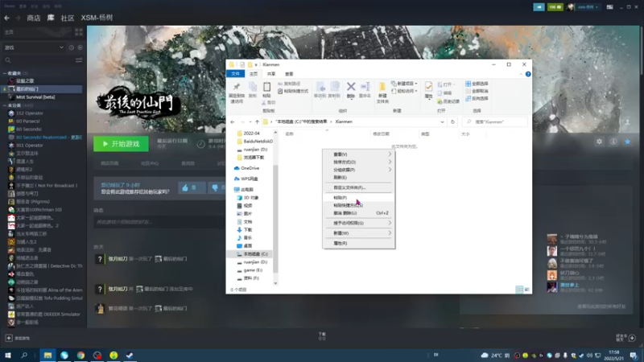This screenshot has width=644, height=362.
Task: Open New item (新建项目) dropdown in ribbon
Action: tap(404, 84)
